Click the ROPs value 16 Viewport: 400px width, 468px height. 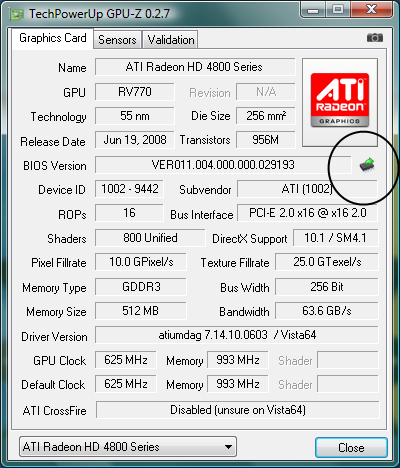pyautogui.click(x=129, y=213)
